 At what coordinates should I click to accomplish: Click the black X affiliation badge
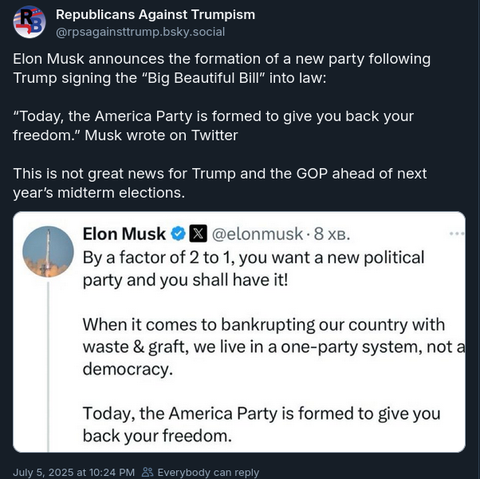(198, 234)
